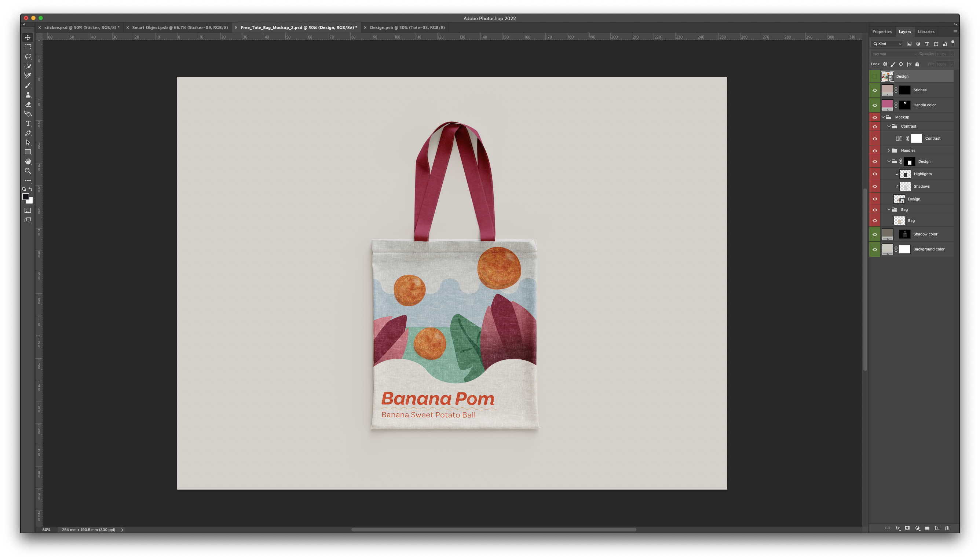Click the create new group folder icon
The image size is (980, 560).
[x=927, y=528]
